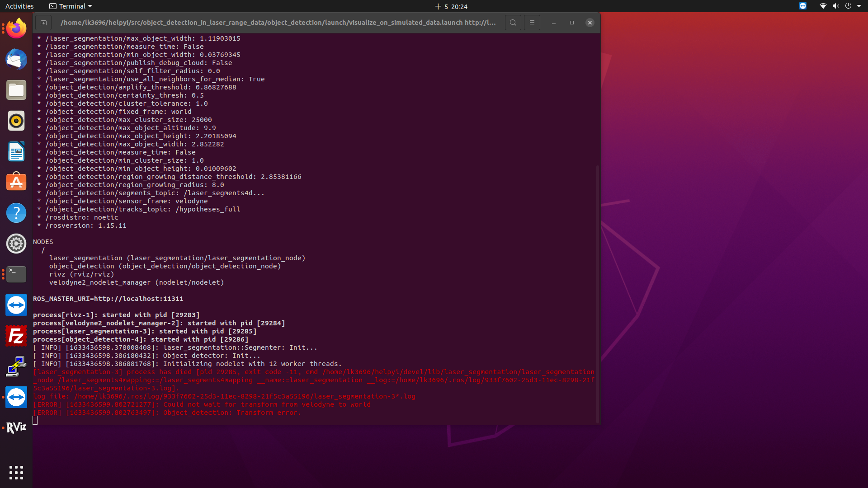Launch FileZilla from the dock

click(x=16, y=336)
